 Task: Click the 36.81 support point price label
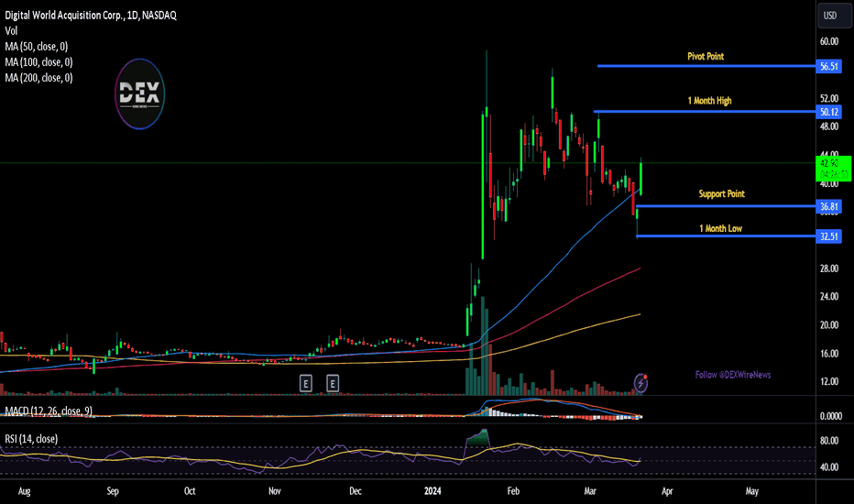[829, 206]
